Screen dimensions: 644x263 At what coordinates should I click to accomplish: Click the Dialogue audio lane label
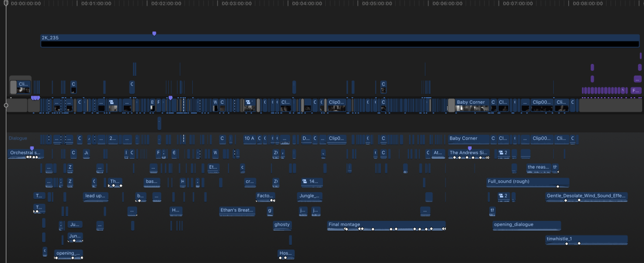(x=18, y=138)
